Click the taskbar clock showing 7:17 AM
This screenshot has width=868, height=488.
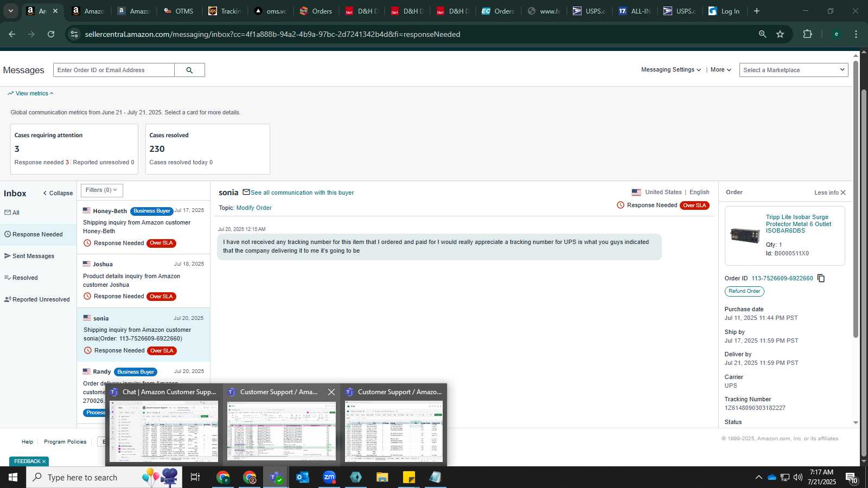(821, 477)
